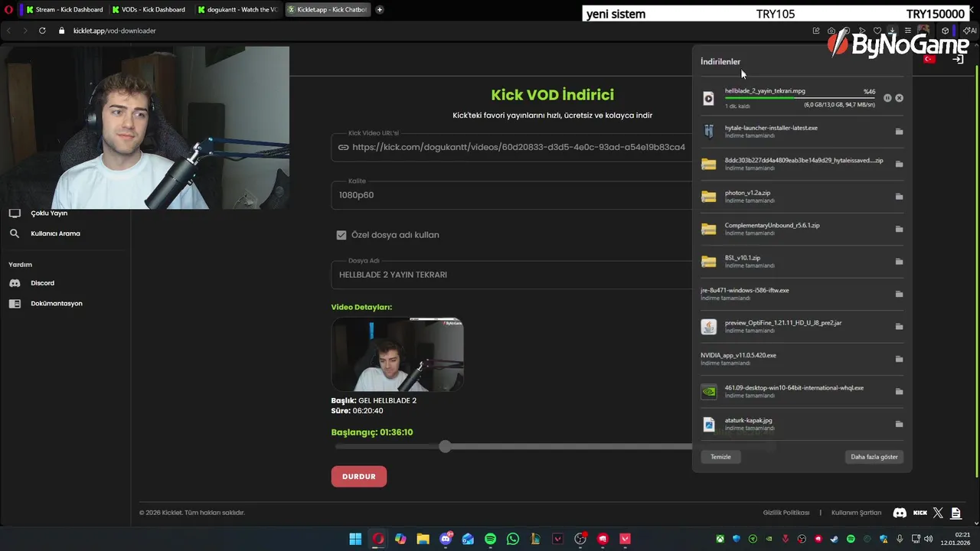Click the DURDUR button
Image resolution: width=980 pixels, height=551 pixels.
[359, 477]
